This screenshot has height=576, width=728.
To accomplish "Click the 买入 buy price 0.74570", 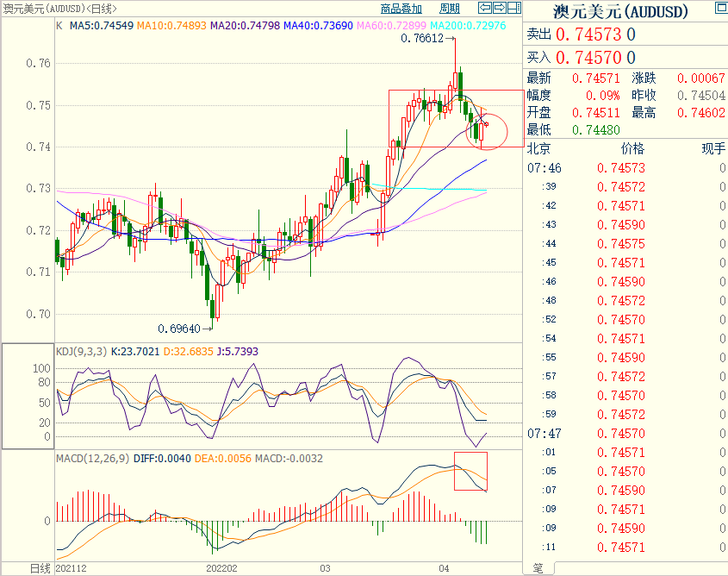I will (588, 58).
